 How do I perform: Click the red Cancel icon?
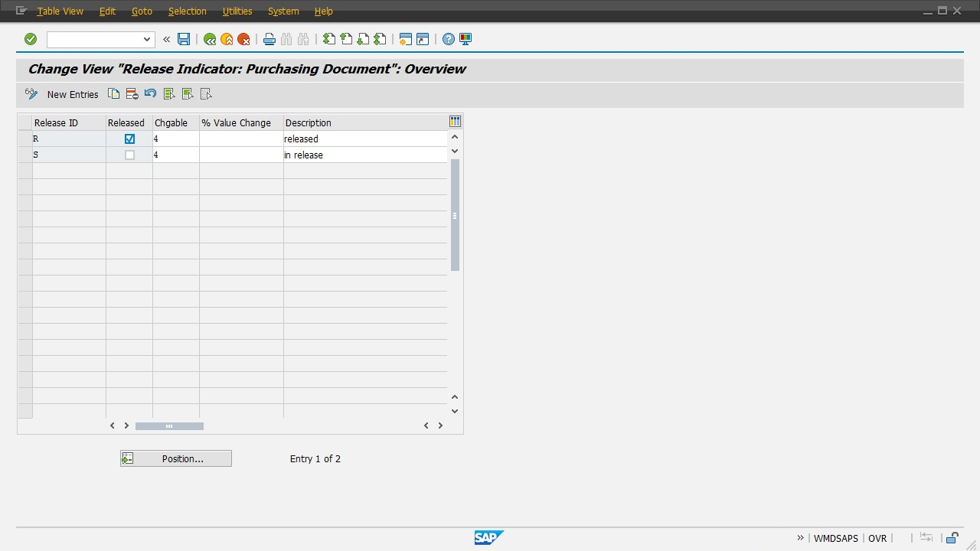point(243,39)
